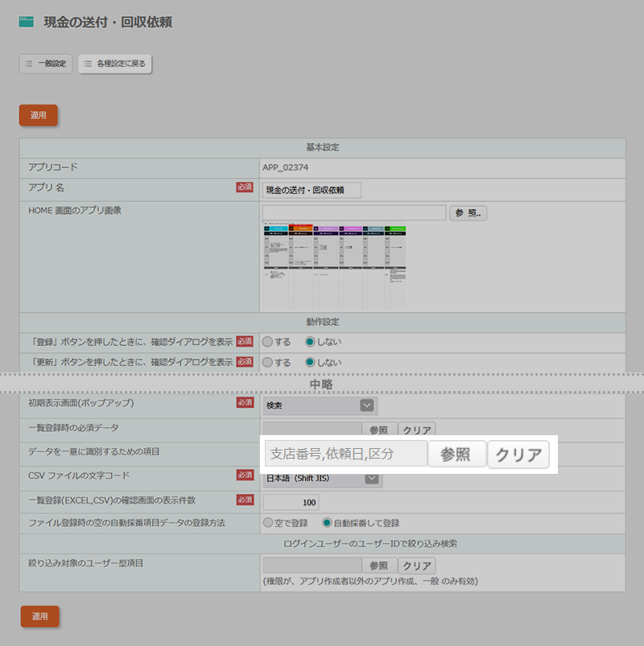This screenshot has width=644, height=646.
Task: Select しない for 更新 button confirmation dialog
Action: pyautogui.click(x=310, y=363)
